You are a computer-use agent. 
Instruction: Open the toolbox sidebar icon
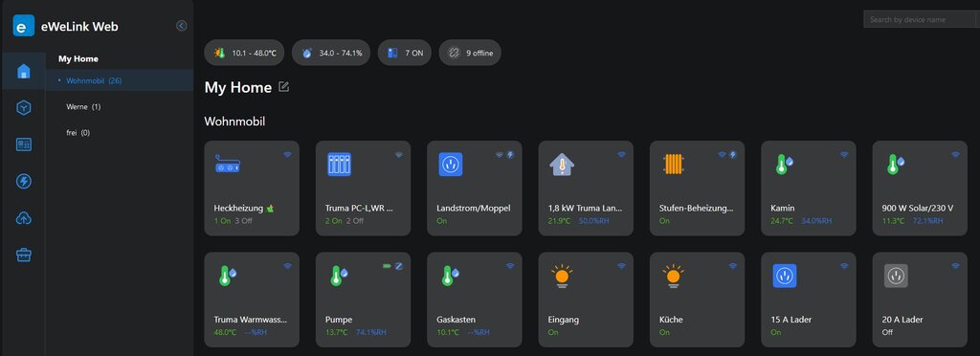23,255
